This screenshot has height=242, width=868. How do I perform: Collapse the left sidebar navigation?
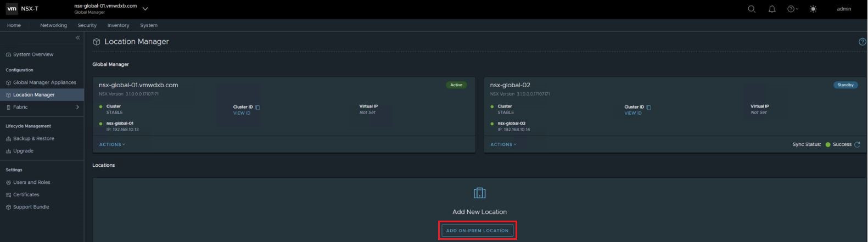point(77,38)
